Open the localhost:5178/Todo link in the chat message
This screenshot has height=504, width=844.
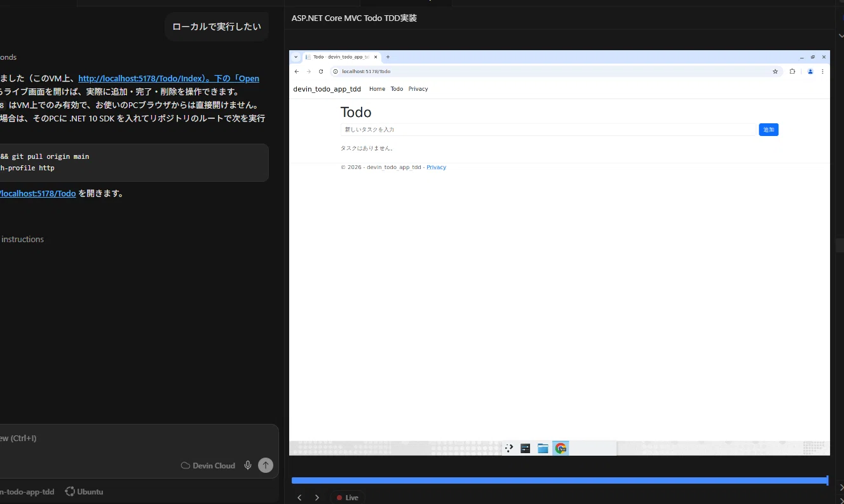[38, 194]
